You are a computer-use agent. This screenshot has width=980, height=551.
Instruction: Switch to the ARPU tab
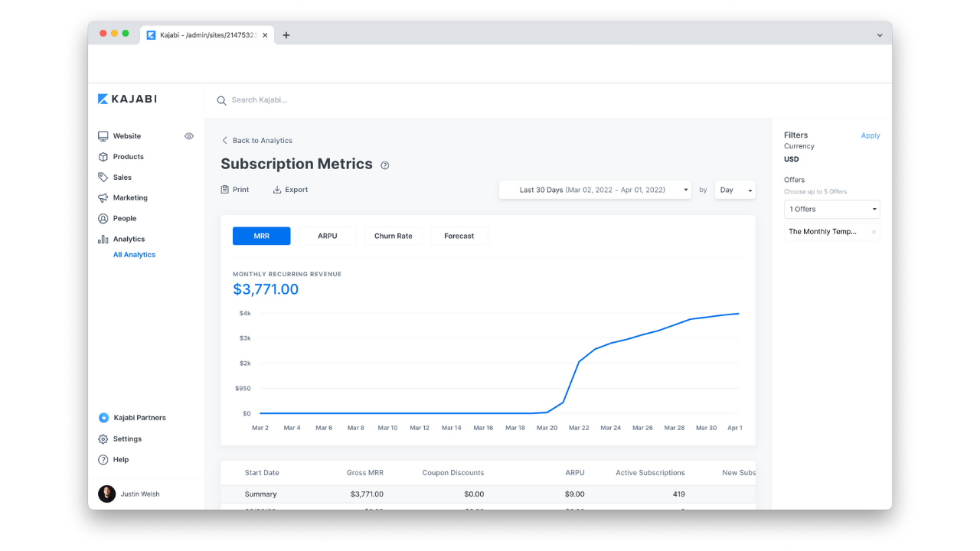(x=328, y=236)
